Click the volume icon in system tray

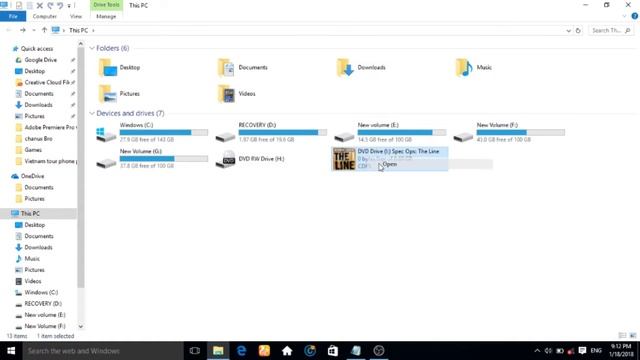pyautogui.click(x=548, y=351)
